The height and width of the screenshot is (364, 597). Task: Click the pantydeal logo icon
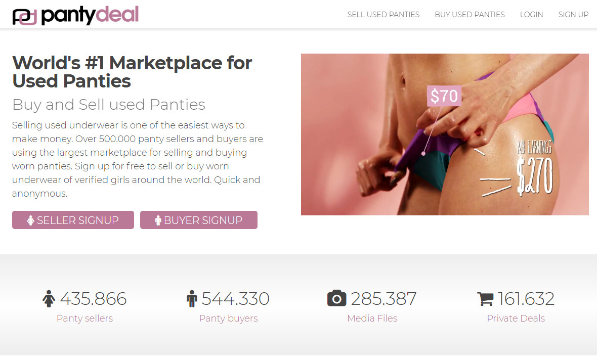[24, 16]
